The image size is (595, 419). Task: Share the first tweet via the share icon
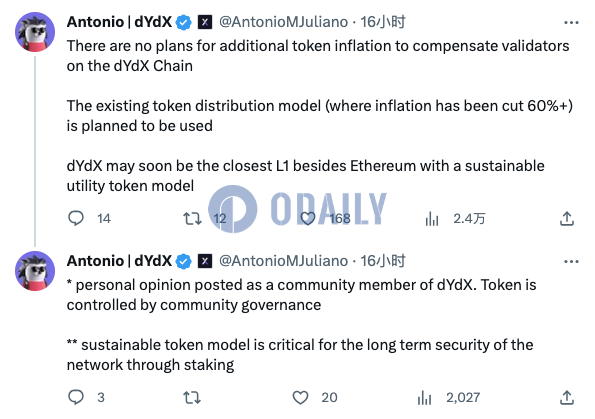[x=567, y=219]
